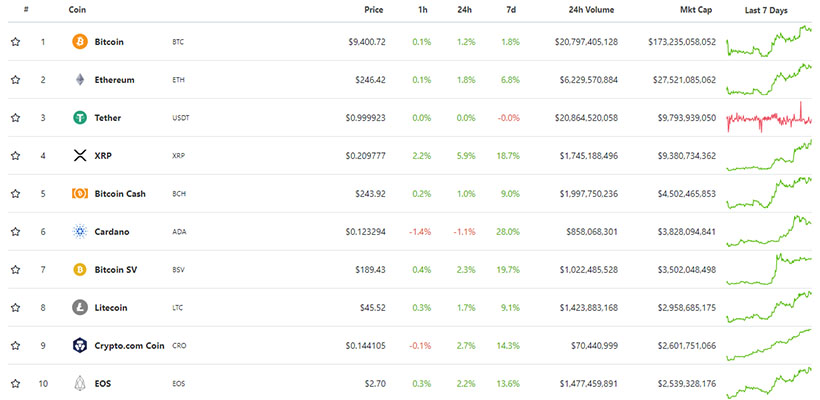This screenshot has height=400, width=820.
Task: Click the USDT ticker symbol
Action: tap(180, 118)
